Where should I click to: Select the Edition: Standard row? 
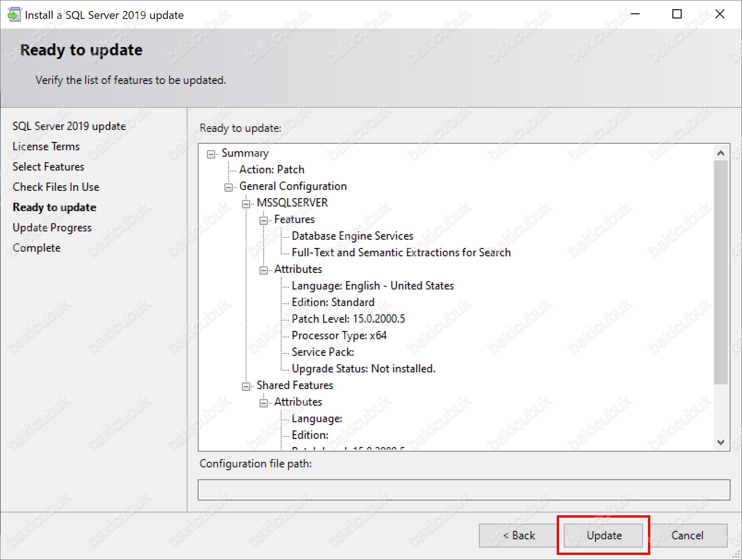pyautogui.click(x=333, y=302)
